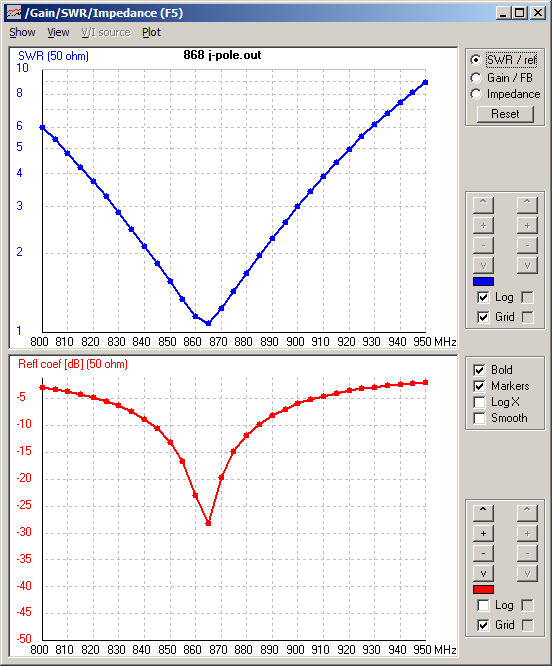
Task: Click the Refl coef panel plus button
Action: click(483, 533)
